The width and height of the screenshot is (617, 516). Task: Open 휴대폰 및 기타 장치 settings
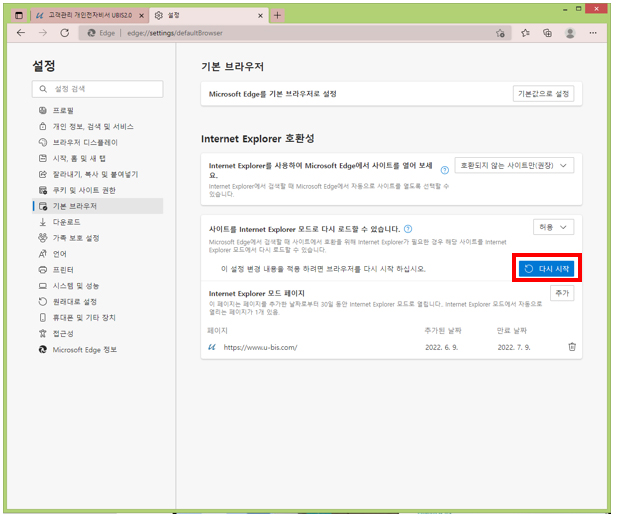[98, 318]
